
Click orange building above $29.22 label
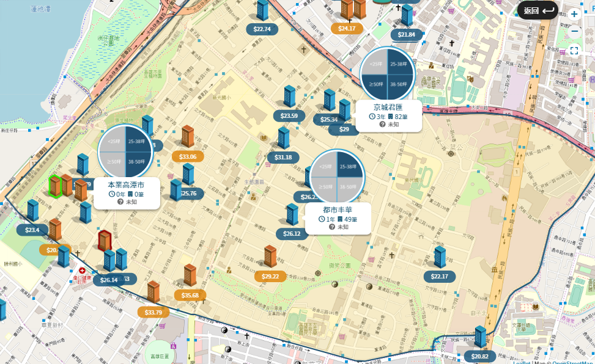tap(270, 257)
